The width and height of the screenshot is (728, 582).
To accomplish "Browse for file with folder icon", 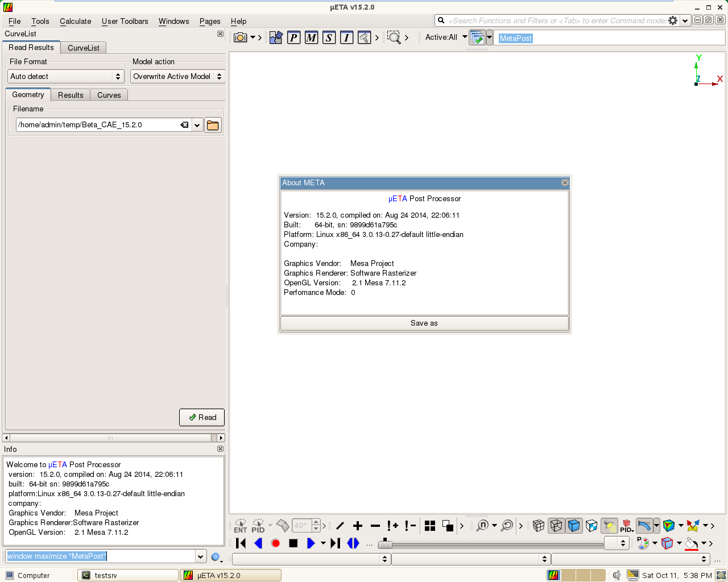I will tap(213, 125).
